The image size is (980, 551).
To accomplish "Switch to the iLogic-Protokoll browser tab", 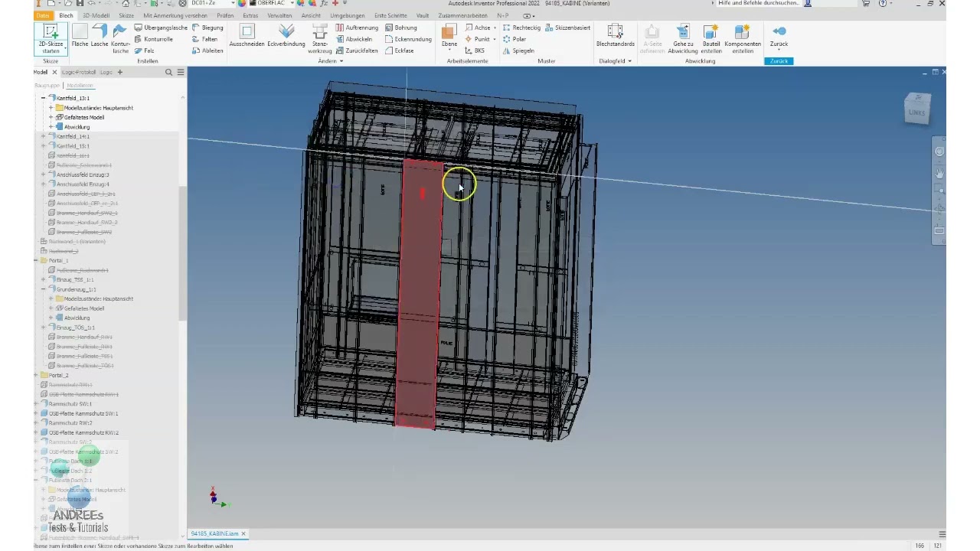I will 79,72.
